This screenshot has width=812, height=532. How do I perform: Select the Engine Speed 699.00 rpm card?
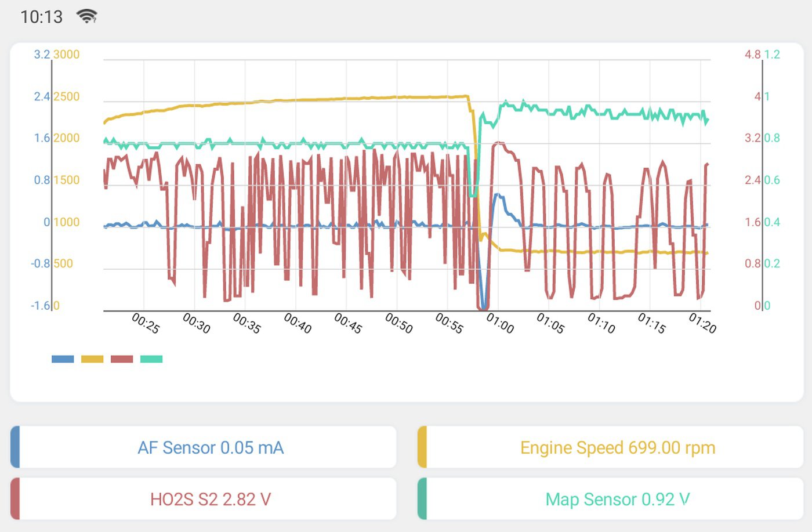tap(611, 447)
